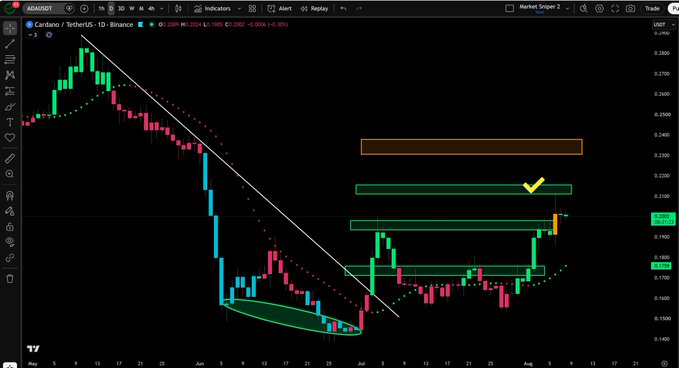
Task: Expand the USDT currency dropdown
Action: (x=664, y=25)
